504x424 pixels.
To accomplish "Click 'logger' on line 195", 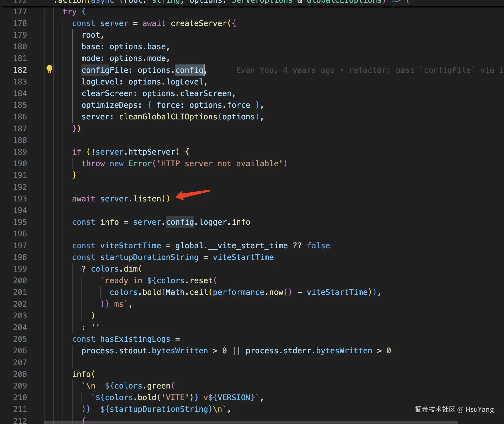I will [x=213, y=222].
